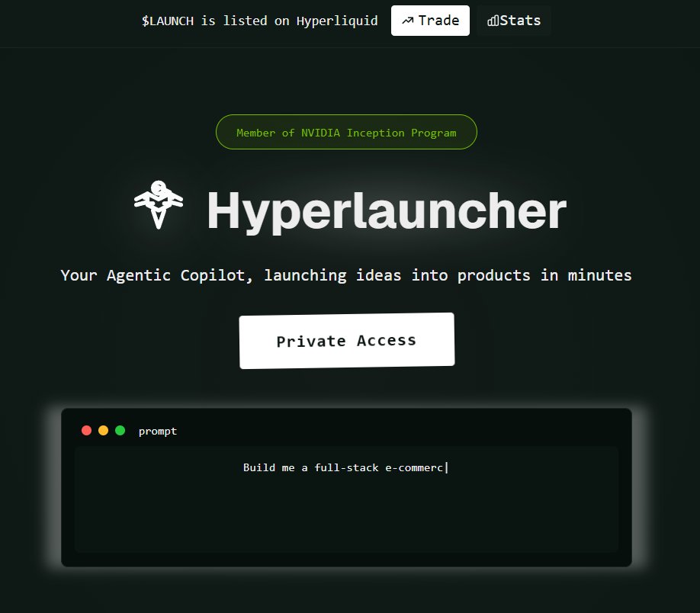Click the Private Access button
This screenshot has width=700, height=613.
click(x=347, y=341)
